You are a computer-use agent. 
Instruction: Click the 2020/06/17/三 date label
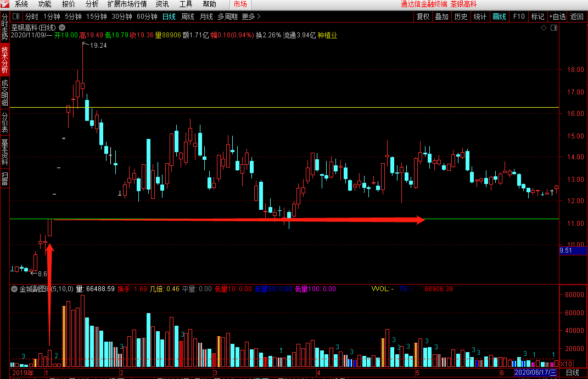[x=535, y=372]
